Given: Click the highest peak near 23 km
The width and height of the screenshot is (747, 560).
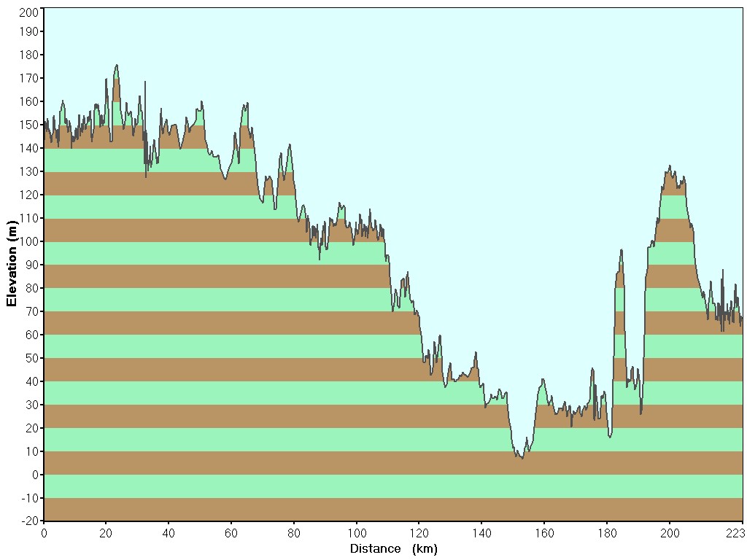Looking at the screenshot, I should click(116, 66).
